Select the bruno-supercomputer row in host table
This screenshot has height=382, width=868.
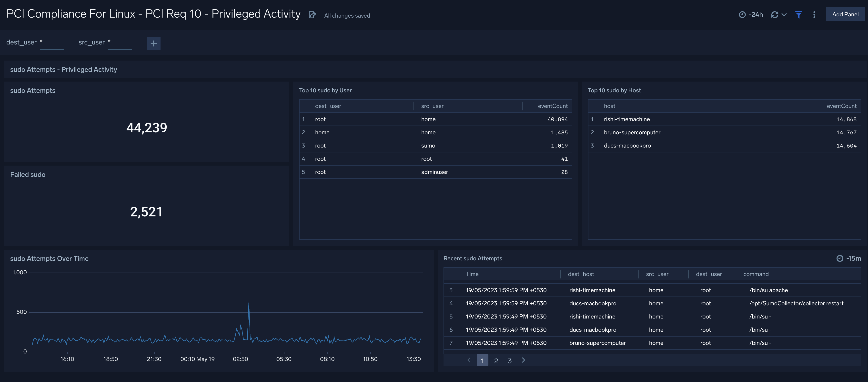725,132
